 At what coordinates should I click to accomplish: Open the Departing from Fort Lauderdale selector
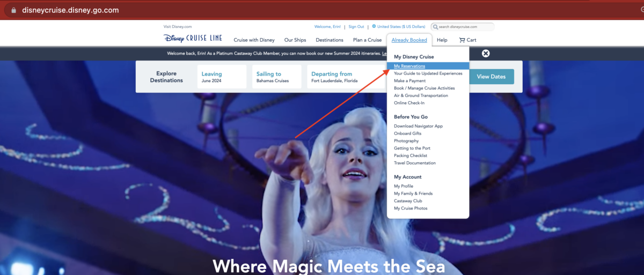(346, 77)
